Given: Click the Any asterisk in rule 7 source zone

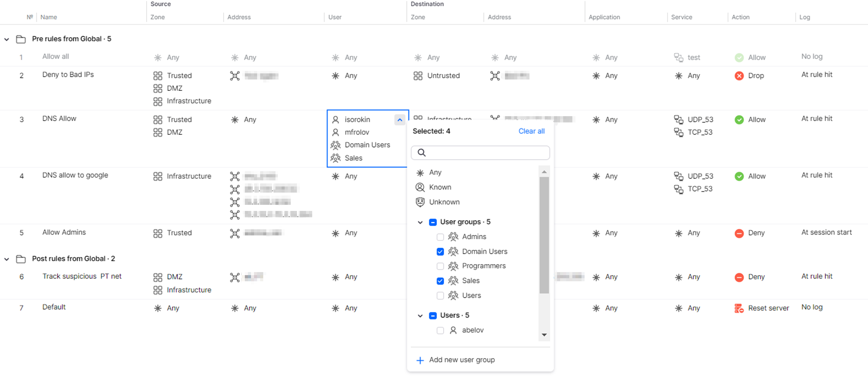Looking at the screenshot, I should tap(158, 308).
